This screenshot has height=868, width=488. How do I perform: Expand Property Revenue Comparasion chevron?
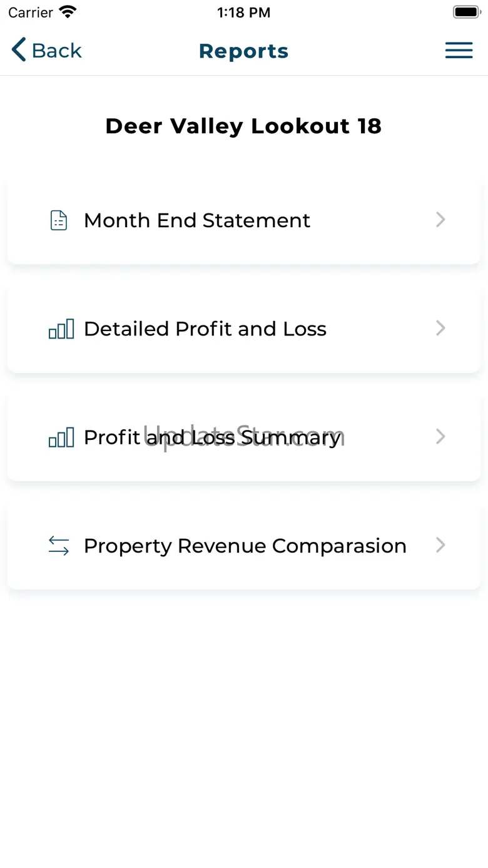[x=440, y=545]
